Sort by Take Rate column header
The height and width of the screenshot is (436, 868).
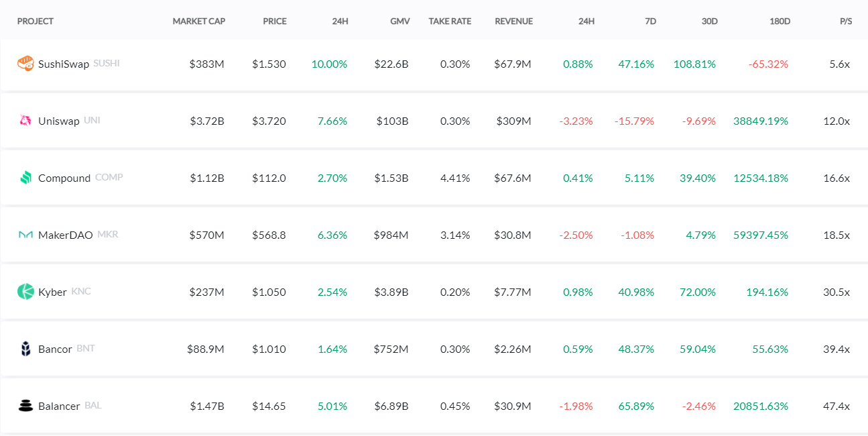click(x=450, y=21)
